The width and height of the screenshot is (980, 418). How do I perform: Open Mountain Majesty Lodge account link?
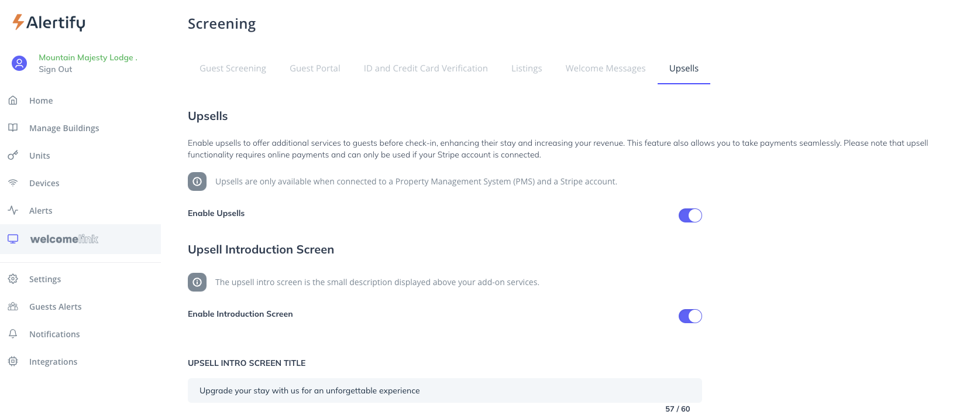(x=86, y=57)
